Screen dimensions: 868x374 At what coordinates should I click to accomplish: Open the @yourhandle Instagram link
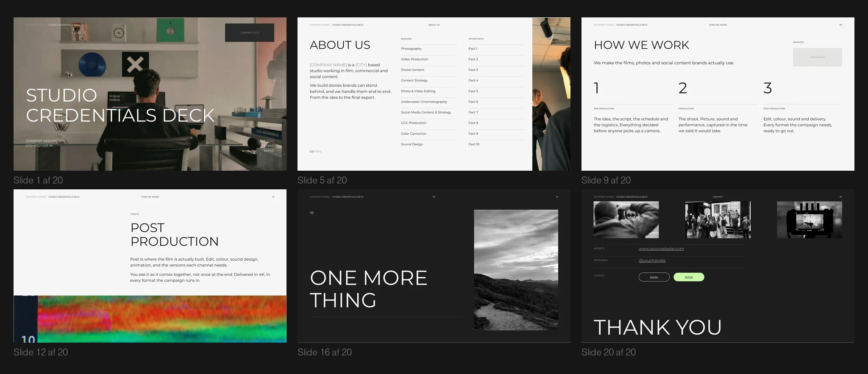pyautogui.click(x=652, y=260)
